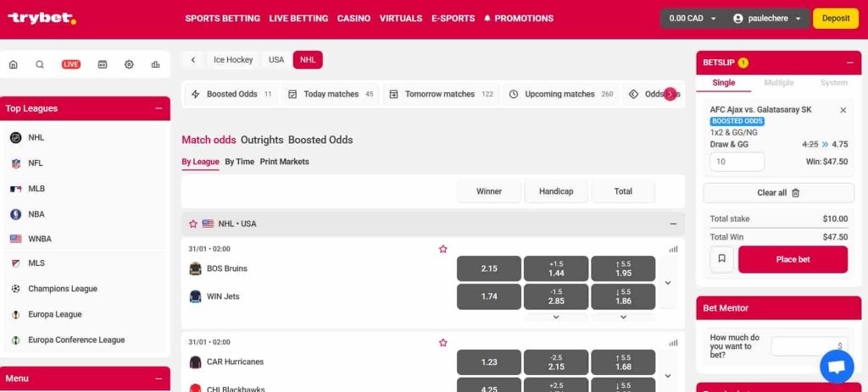The image size is (868, 392).
Task: Click the WNBA flag icon
Action: click(16, 239)
